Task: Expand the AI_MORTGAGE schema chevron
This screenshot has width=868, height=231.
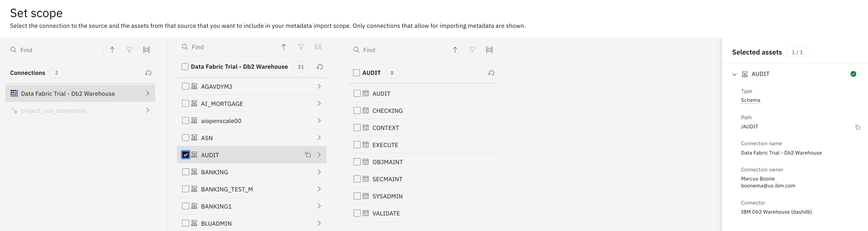Action: point(319,103)
